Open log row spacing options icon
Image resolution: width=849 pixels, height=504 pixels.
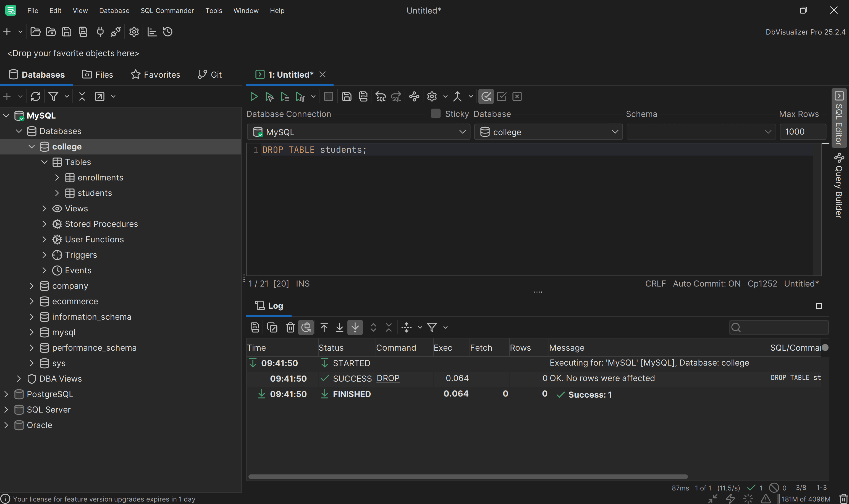click(x=406, y=327)
